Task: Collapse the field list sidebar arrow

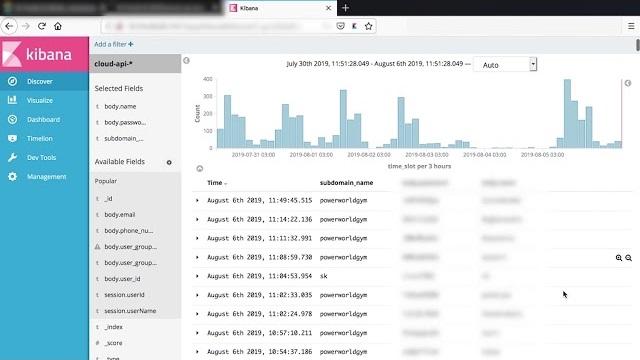Action: pos(186,60)
